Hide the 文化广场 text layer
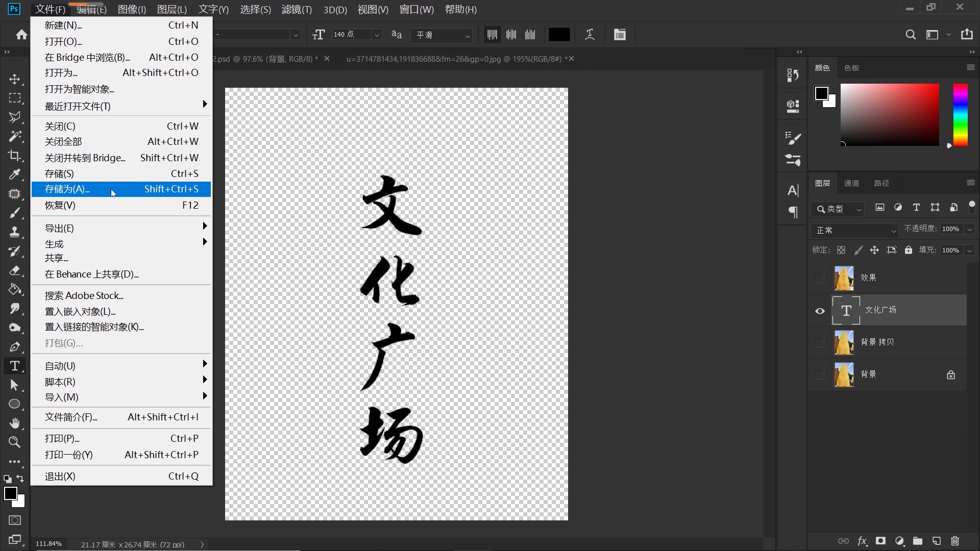This screenshot has height=551, width=980. point(820,311)
